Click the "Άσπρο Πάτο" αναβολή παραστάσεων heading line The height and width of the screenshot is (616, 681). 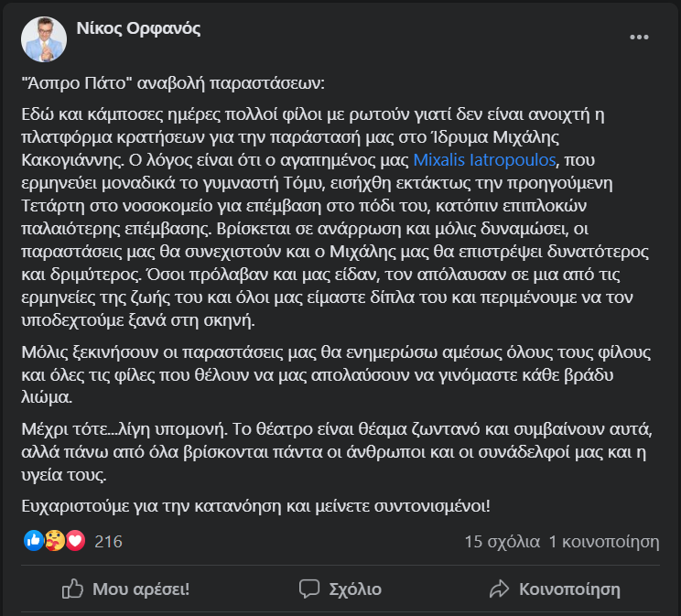[173, 83]
